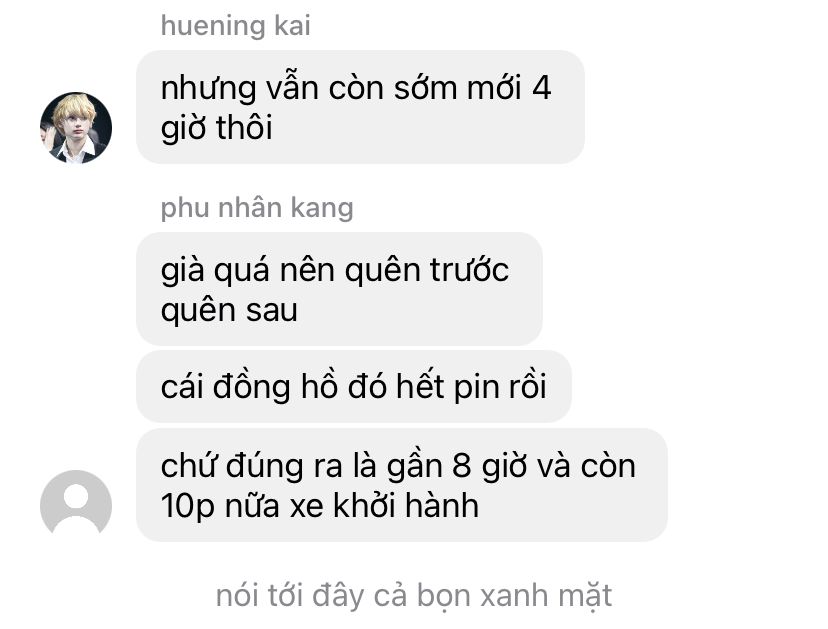Viewport: 828px width, 629px height.
Task: Select the message beginning "chứ đúng ra là gần 8 giờ"
Action: (x=402, y=485)
